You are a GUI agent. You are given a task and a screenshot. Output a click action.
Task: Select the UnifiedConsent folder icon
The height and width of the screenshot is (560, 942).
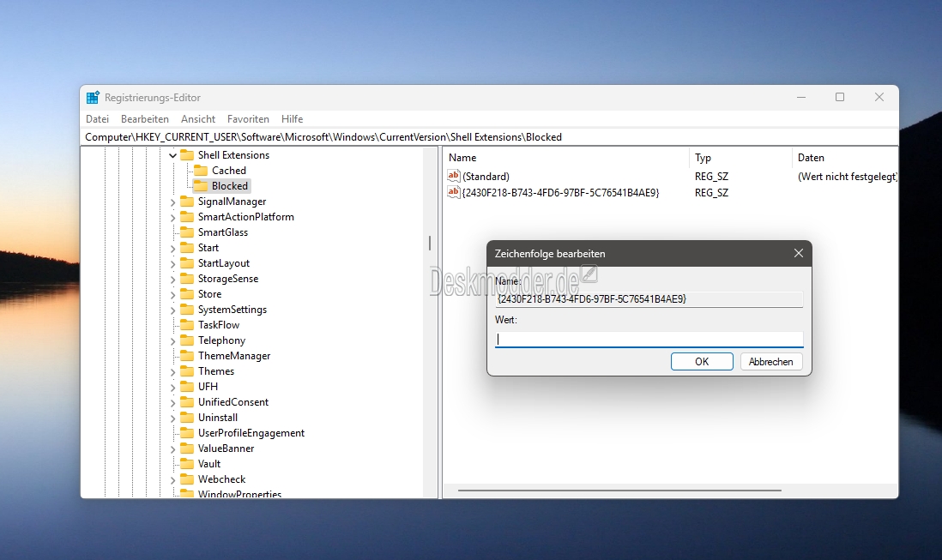[x=187, y=402]
